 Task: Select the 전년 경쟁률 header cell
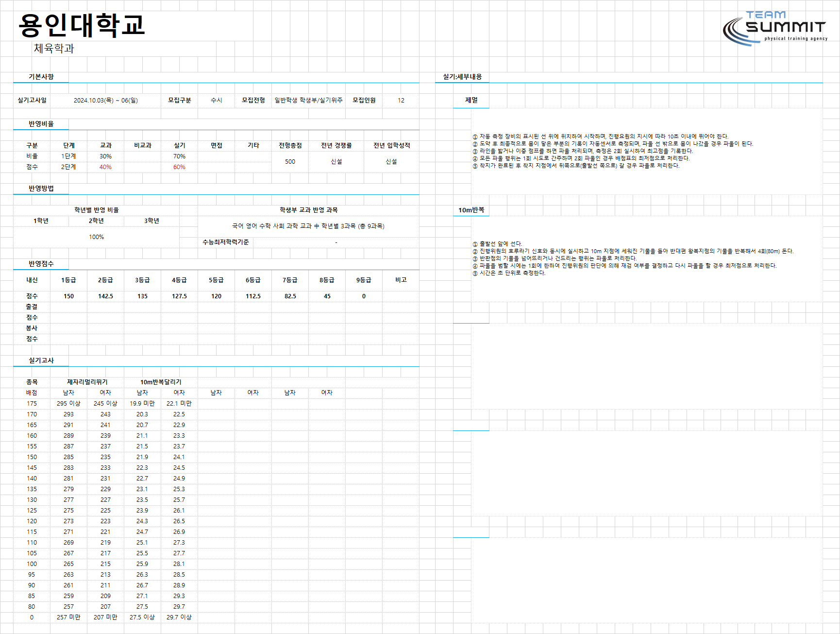336,145
